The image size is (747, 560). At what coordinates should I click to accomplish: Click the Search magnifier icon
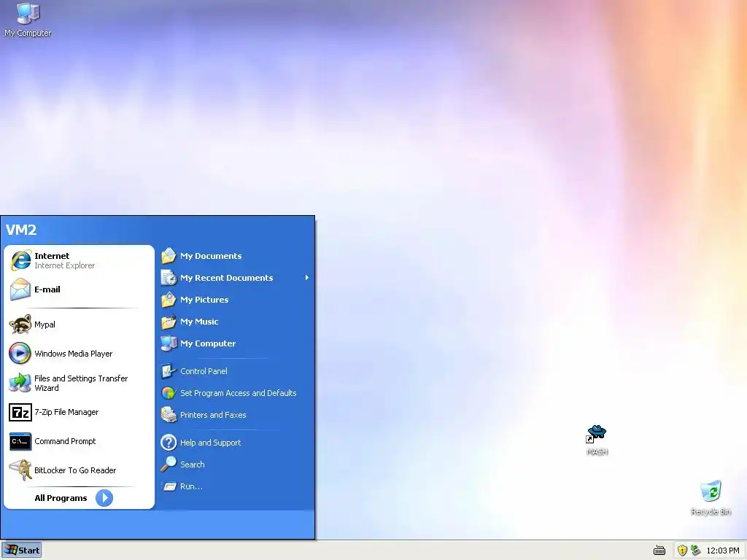tap(169, 464)
